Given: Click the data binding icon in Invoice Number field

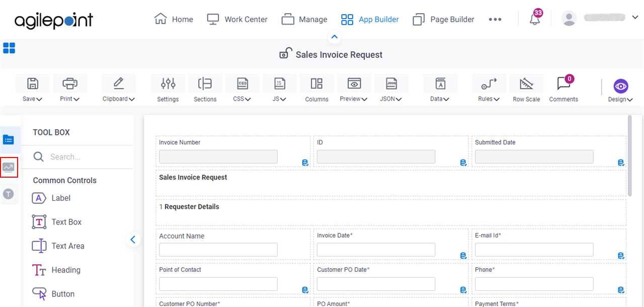Looking at the screenshot, I should (x=305, y=162).
